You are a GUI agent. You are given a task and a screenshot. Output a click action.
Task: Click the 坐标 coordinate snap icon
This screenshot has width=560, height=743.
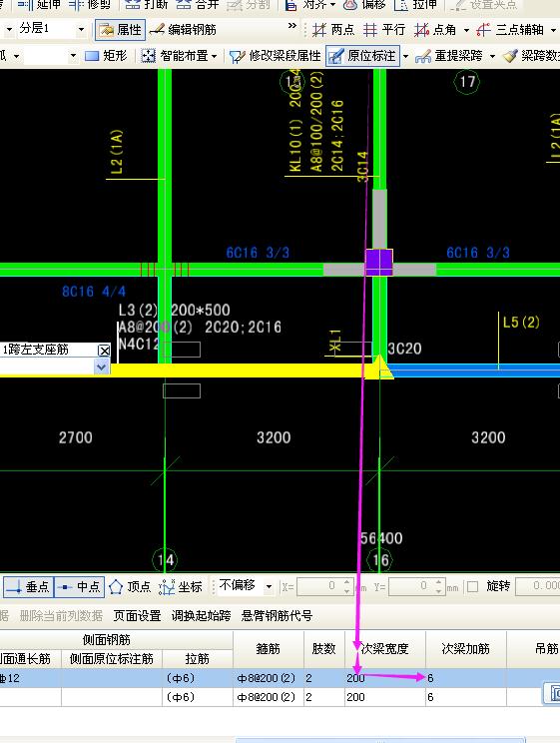click(x=181, y=586)
